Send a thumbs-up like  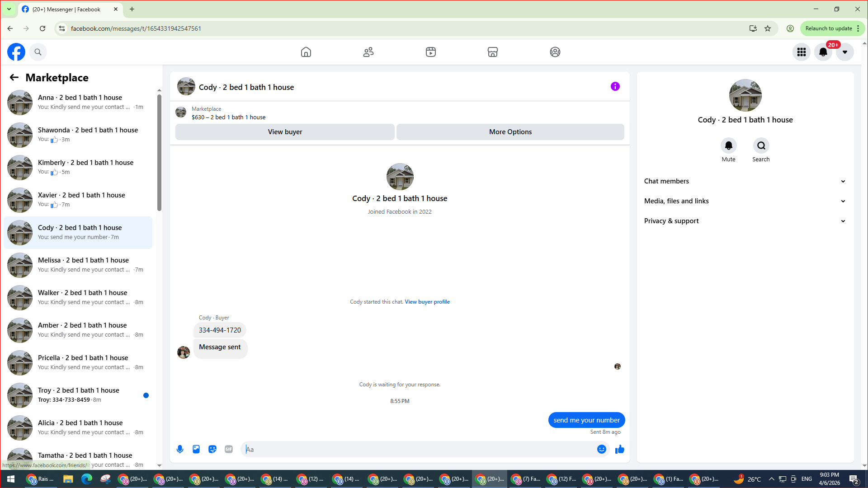[x=620, y=449]
